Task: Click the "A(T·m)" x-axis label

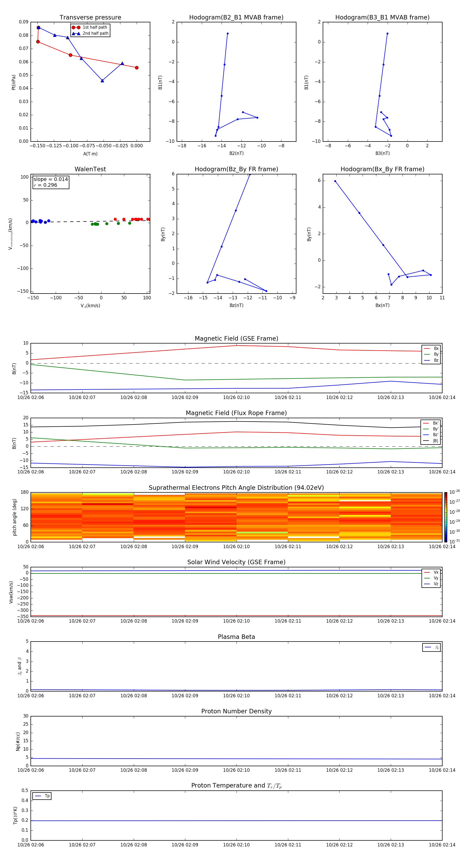Action: pyautogui.click(x=90, y=154)
